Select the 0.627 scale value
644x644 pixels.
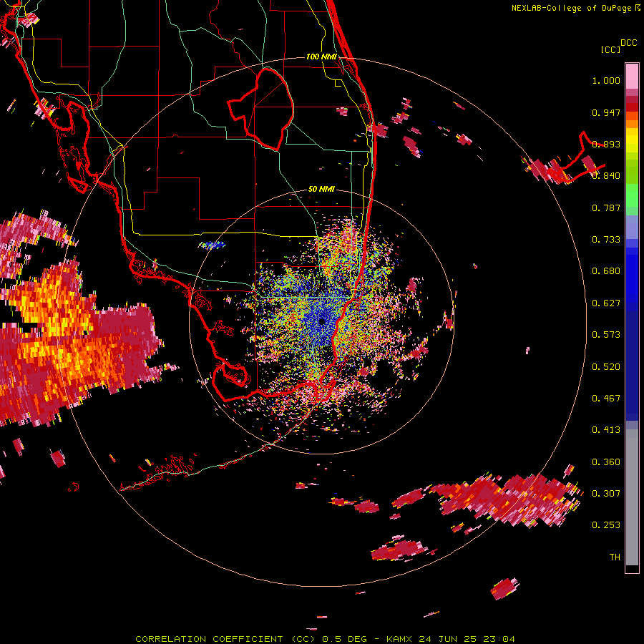coord(606,303)
